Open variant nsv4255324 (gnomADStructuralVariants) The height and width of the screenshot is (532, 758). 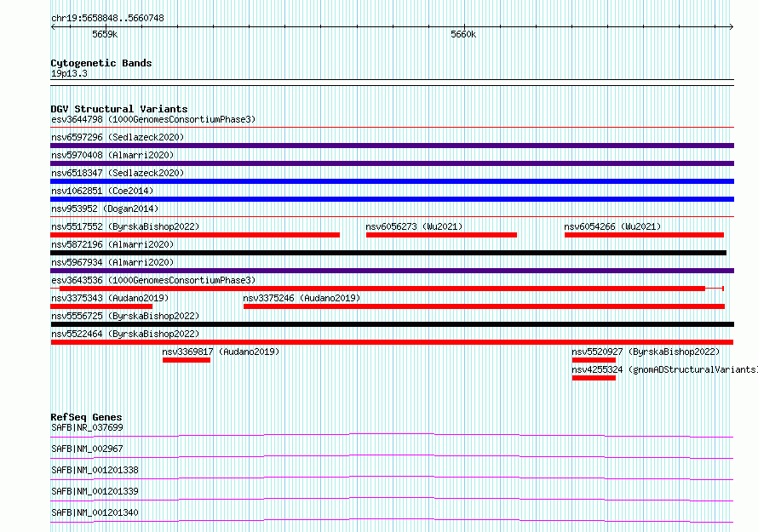(664, 369)
